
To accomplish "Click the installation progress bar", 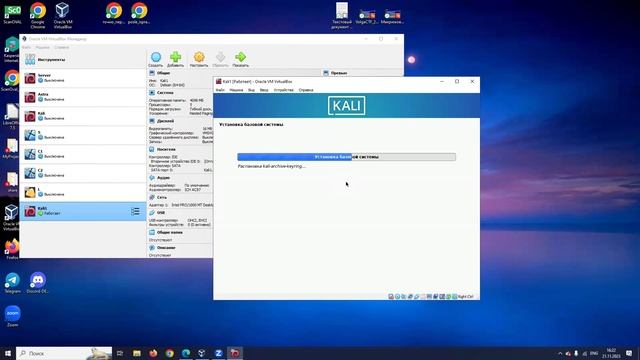I will [347, 157].
